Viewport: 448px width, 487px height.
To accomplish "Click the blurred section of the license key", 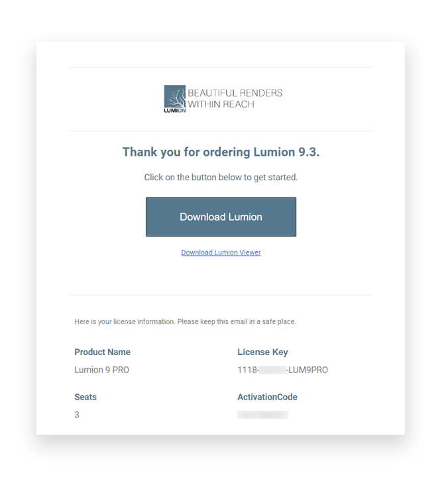I will pyautogui.click(x=272, y=370).
